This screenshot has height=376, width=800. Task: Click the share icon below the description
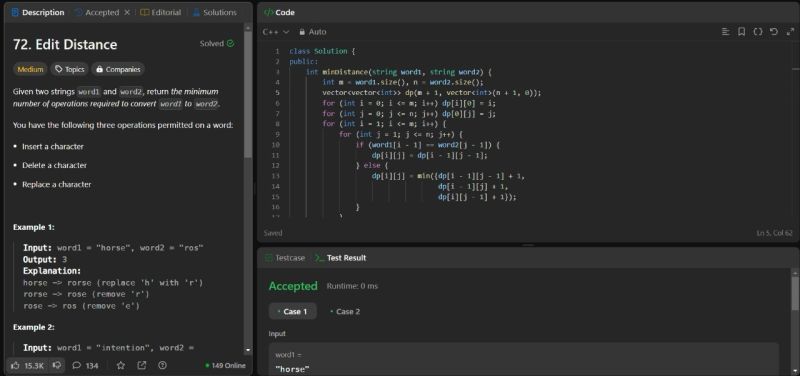[141, 365]
